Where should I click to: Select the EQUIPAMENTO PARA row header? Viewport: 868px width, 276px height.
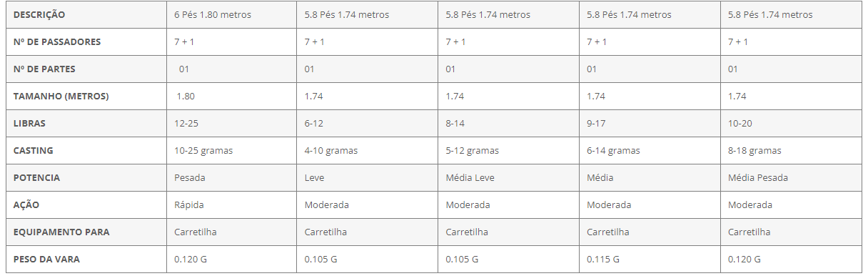coord(86,232)
